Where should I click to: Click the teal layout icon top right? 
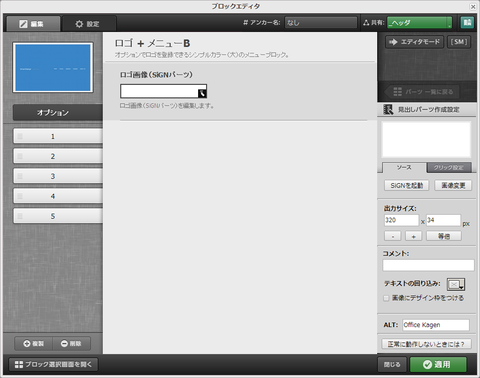coord(467,22)
